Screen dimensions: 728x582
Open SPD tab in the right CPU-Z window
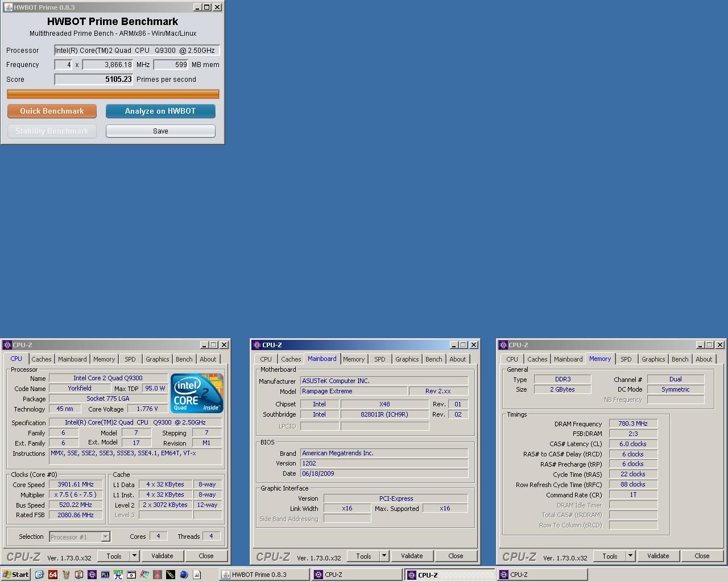click(626, 359)
